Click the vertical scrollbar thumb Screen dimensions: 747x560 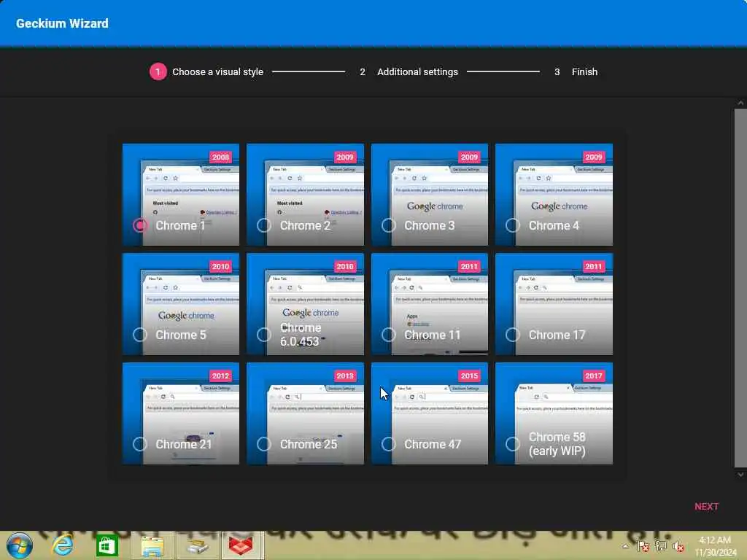[740, 287]
